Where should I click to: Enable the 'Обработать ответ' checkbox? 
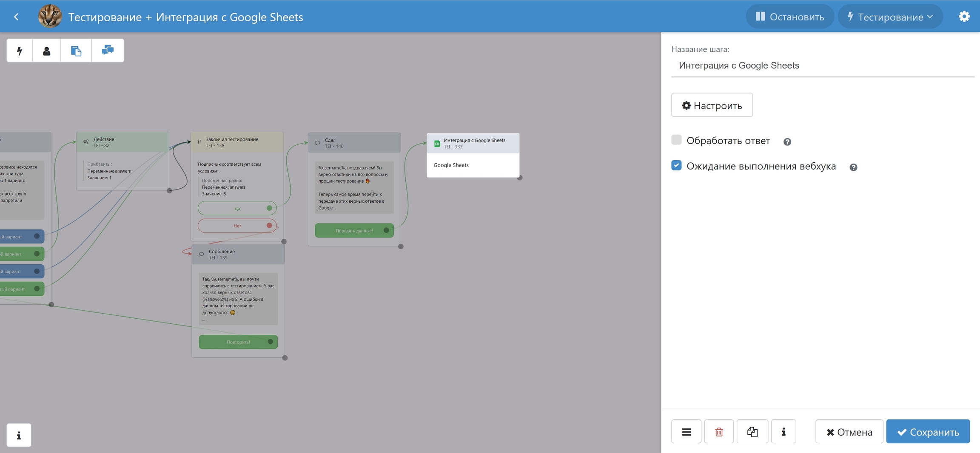676,140
